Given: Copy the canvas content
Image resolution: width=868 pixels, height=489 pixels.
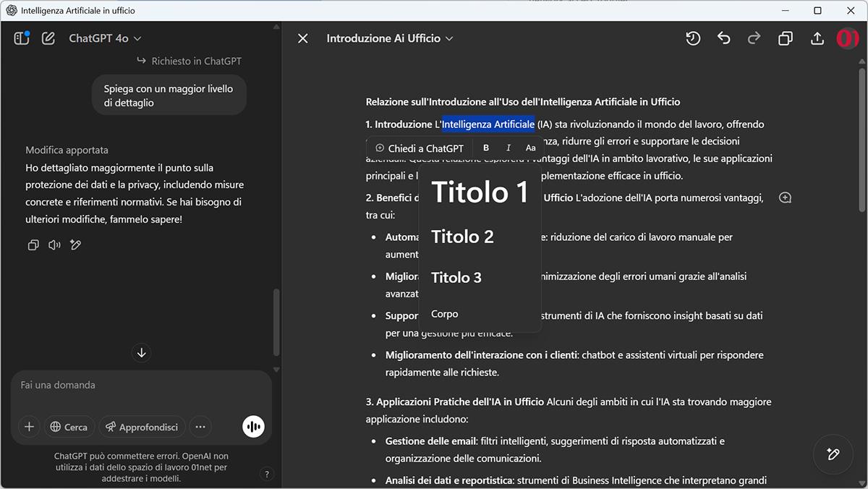Looking at the screenshot, I should click(786, 38).
